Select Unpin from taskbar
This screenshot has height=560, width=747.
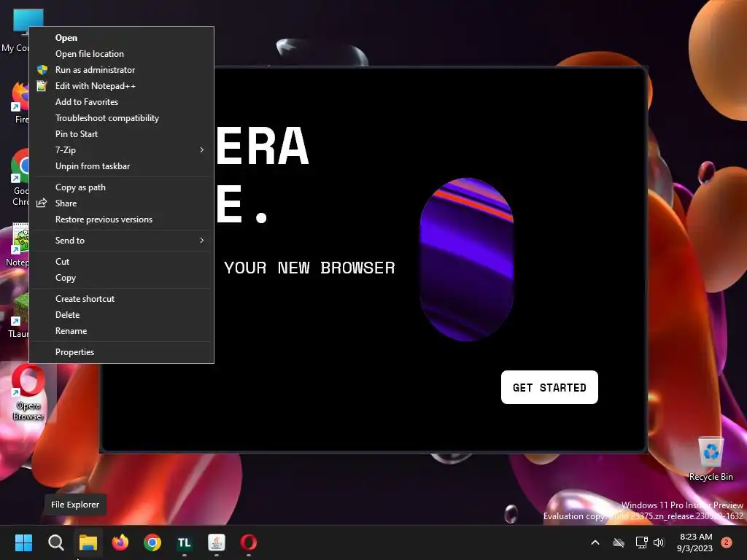(x=122, y=166)
